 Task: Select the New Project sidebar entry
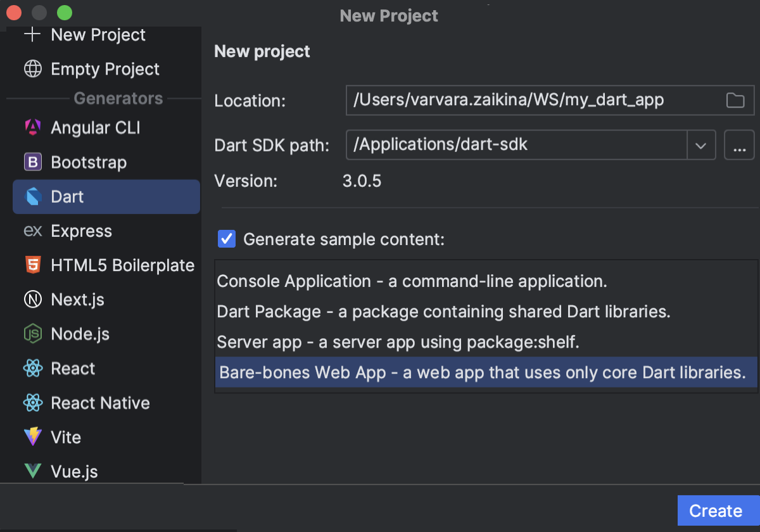coord(98,35)
